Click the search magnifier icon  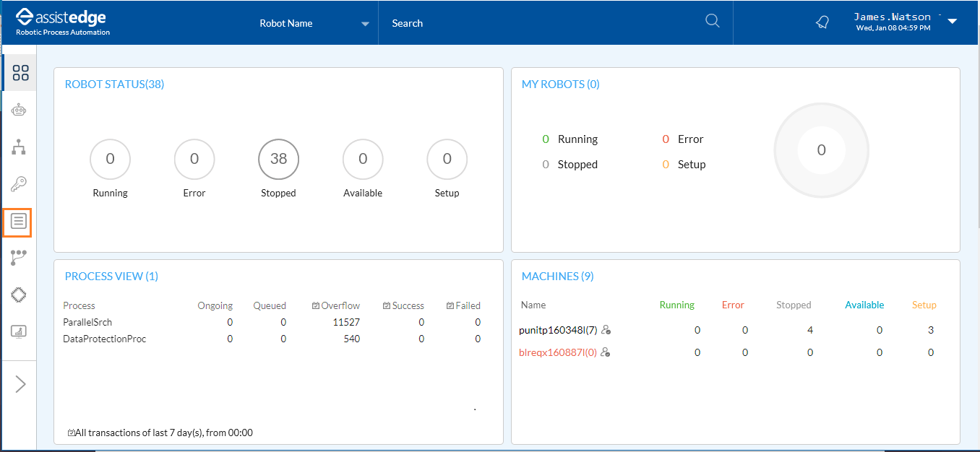tap(713, 21)
